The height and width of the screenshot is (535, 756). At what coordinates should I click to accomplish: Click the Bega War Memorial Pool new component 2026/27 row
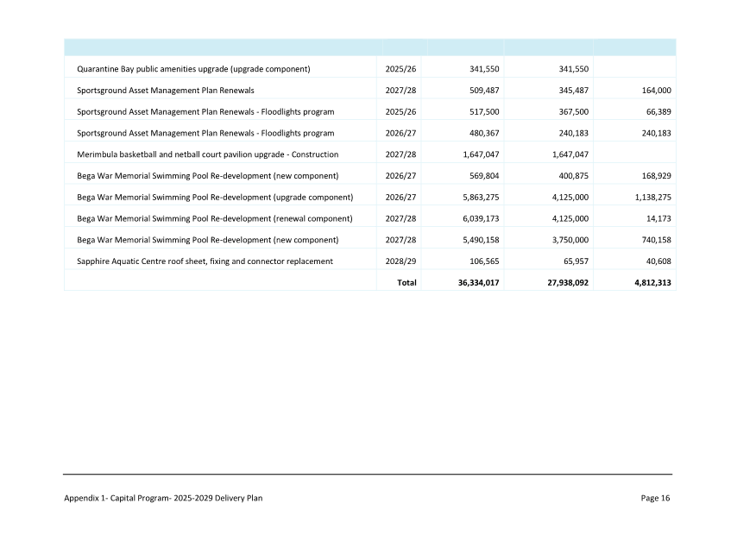click(207, 175)
